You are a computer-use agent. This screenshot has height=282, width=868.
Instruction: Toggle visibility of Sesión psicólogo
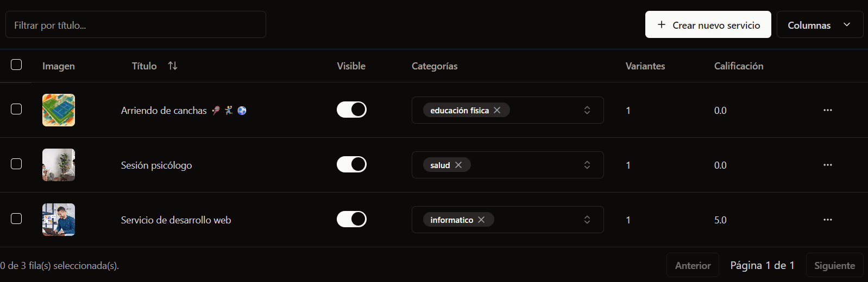[351, 164]
